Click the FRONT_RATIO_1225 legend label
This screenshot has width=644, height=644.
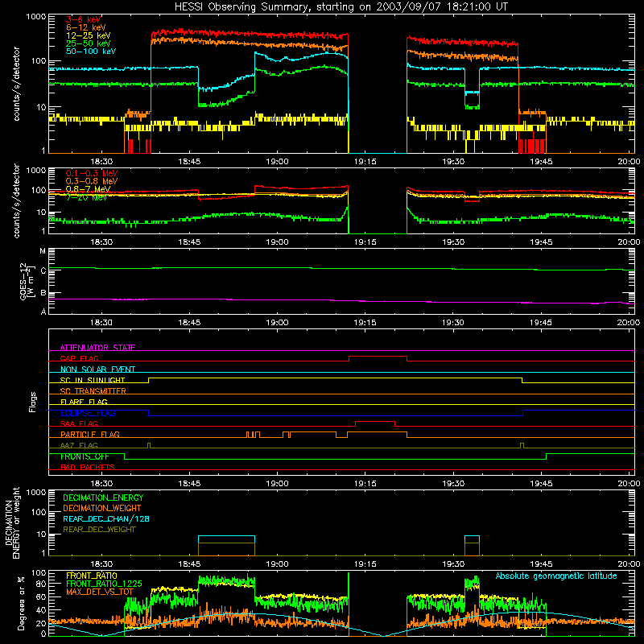[104, 584]
